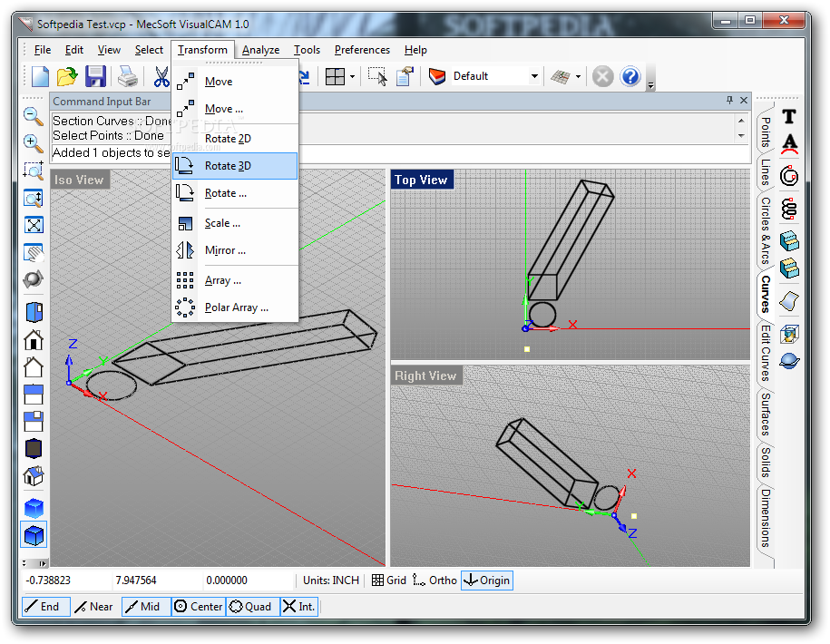Open the Analyze menu
Viewport: 830px width, 644px height.
(260, 50)
